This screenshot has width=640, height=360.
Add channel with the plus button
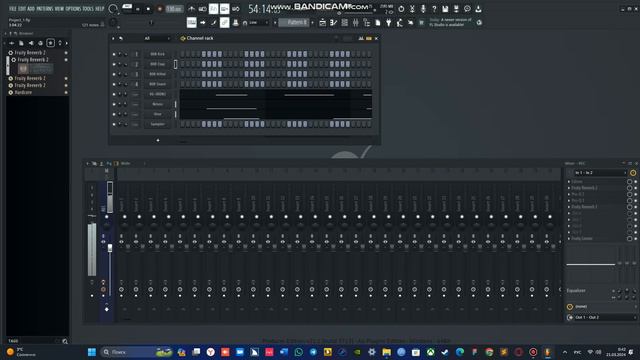158,140
